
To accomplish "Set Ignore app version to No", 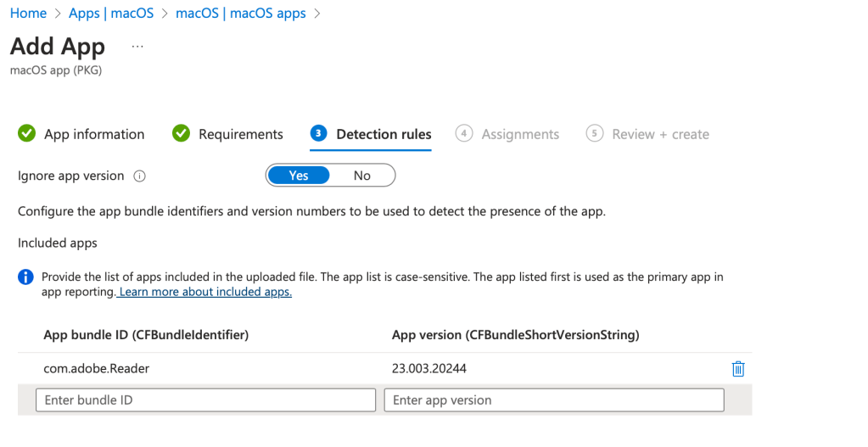I will point(362,176).
